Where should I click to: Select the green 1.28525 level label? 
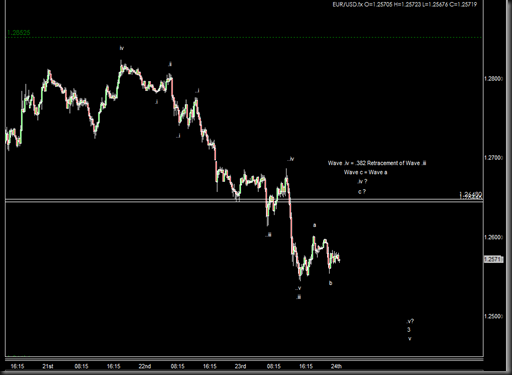[19, 33]
